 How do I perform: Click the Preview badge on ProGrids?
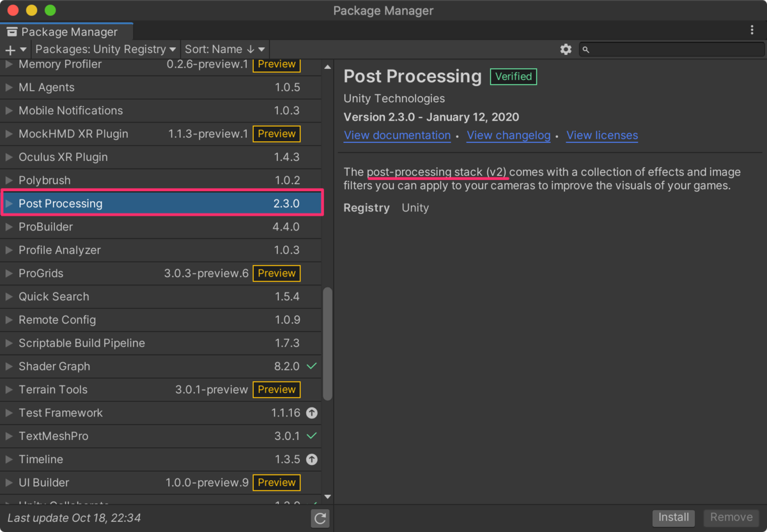point(277,273)
